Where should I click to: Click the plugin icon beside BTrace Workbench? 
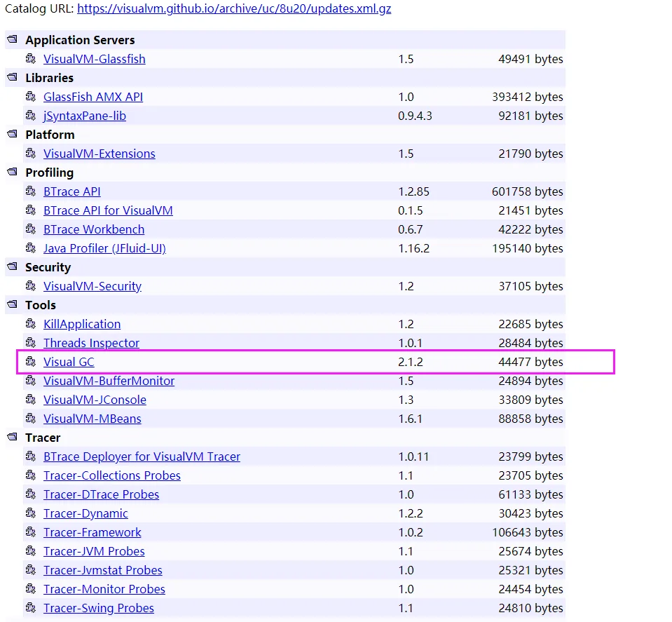[x=30, y=229]
